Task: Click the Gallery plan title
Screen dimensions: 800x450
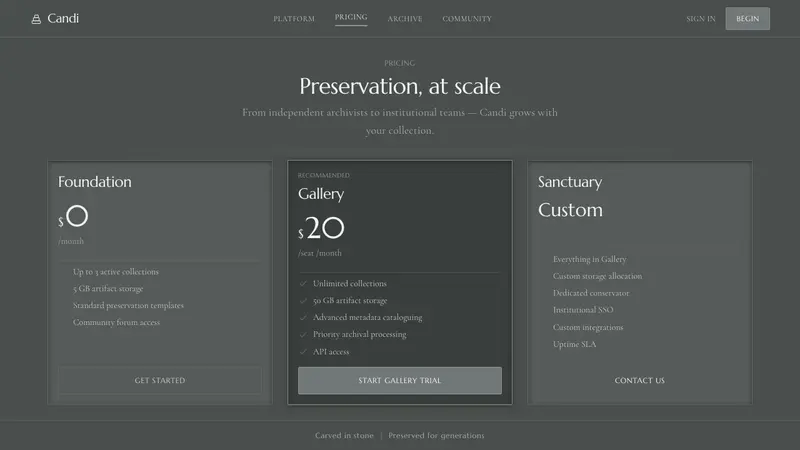Action: click(x=321, y=194)
